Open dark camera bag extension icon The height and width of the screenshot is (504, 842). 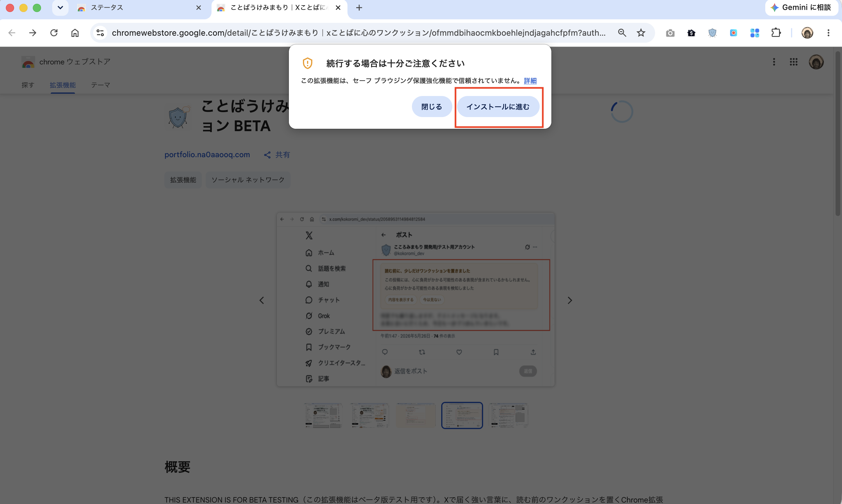click(x=691, y=33)
